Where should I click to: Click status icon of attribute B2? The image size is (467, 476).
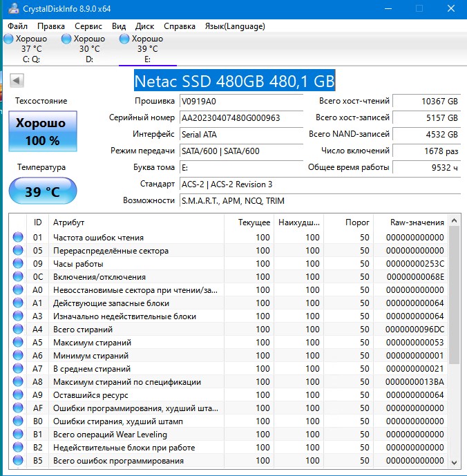tap(18, 447)
